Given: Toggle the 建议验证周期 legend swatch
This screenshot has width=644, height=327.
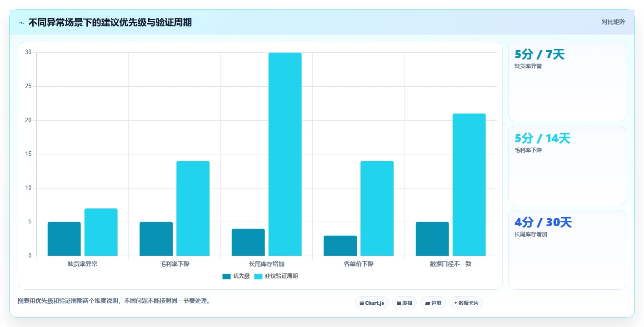Looking at the screenshot, I should click(258, 276).
